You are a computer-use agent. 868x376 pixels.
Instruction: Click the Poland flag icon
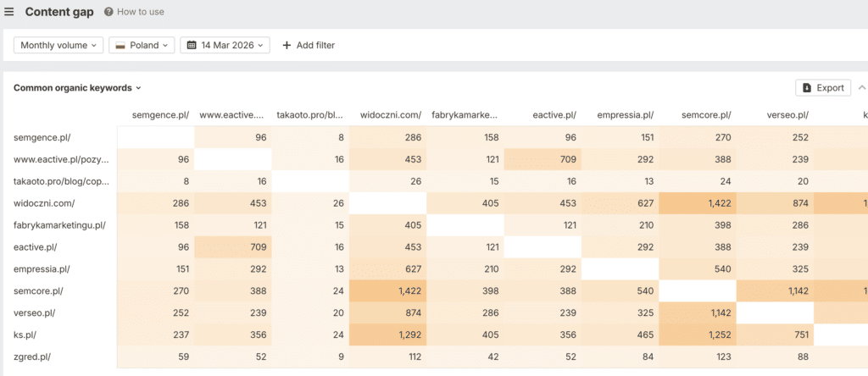click(x=120, y=46)
